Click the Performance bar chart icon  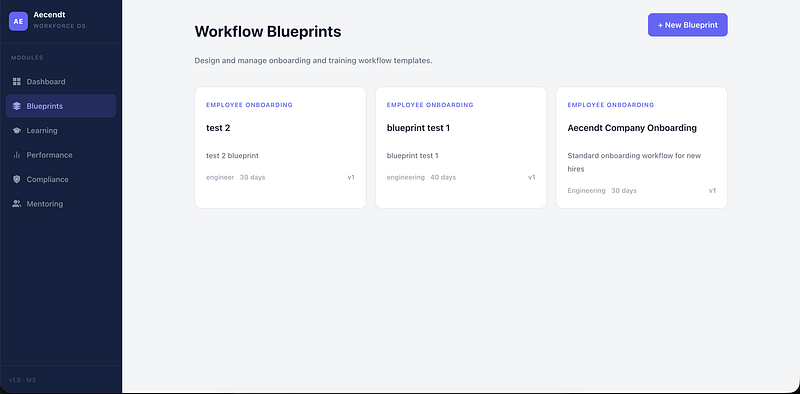pyautogui.click(x=16, y=155)
